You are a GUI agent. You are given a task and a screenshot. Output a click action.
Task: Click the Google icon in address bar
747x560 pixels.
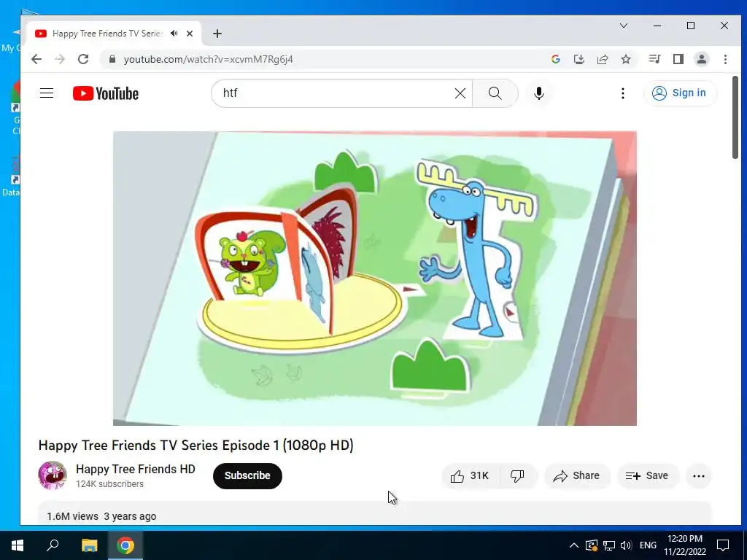click(555, 59)
